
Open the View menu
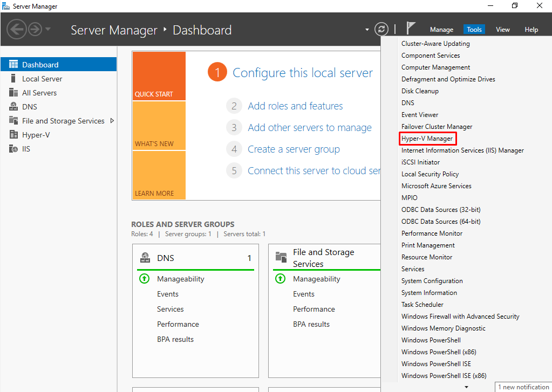[503, 30]
